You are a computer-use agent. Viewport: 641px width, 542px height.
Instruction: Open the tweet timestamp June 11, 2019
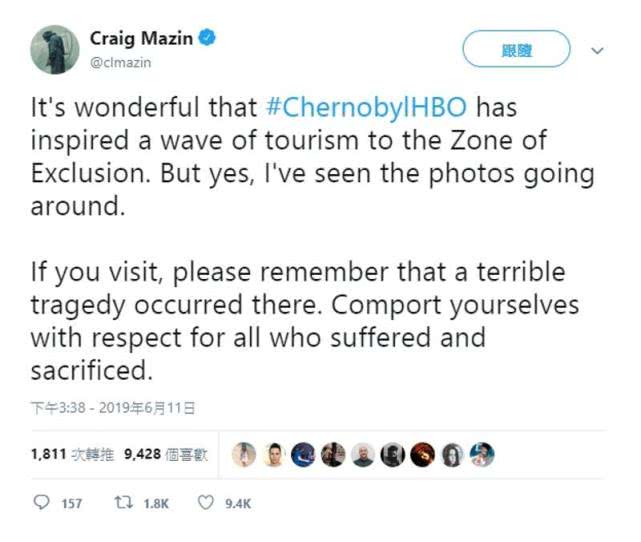pyautogui.click(x=113, y=408)
